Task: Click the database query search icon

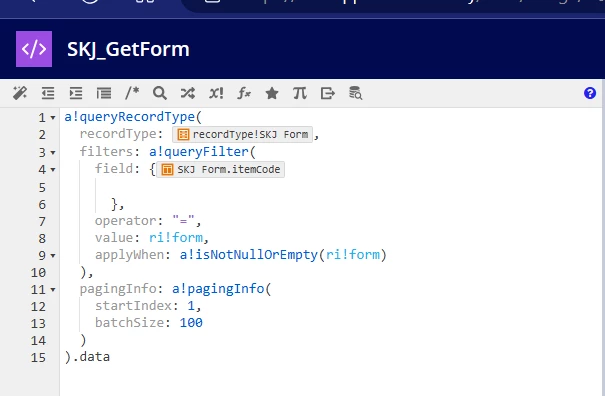Action: 355,93
